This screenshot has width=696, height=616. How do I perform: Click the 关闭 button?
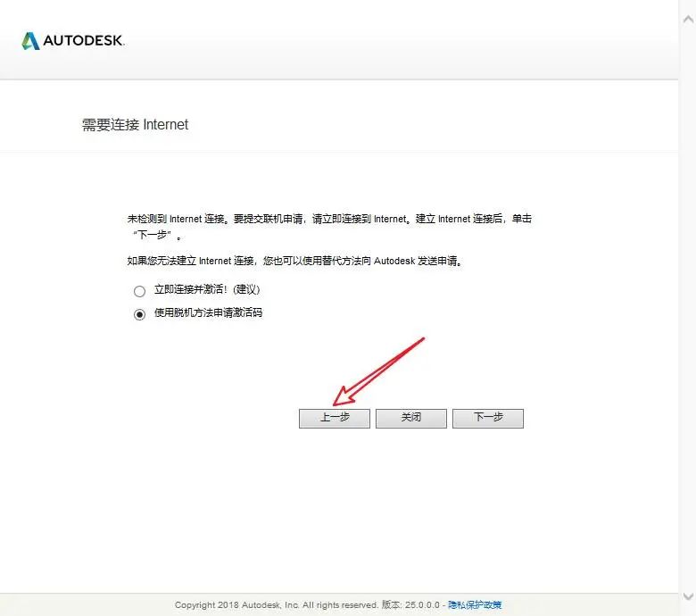point(411,419)
